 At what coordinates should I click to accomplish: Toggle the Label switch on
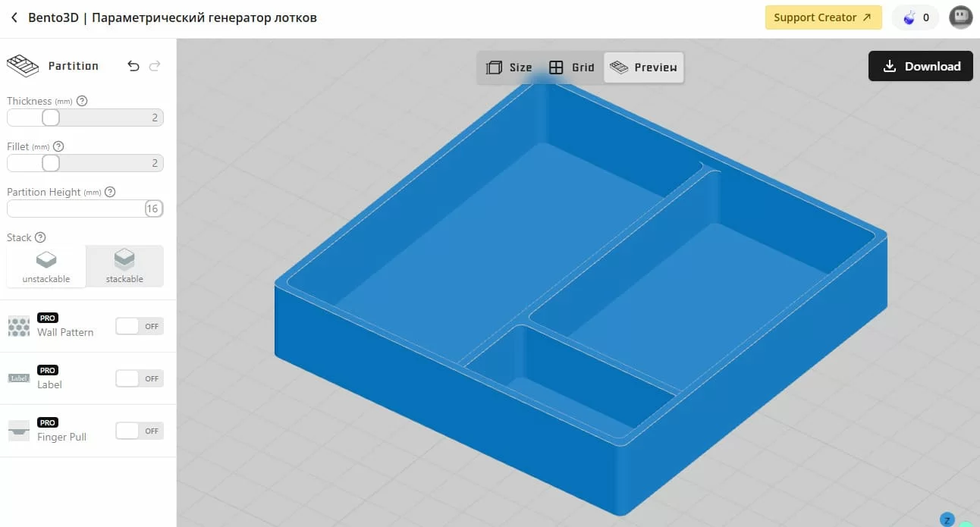coord(140,378)
